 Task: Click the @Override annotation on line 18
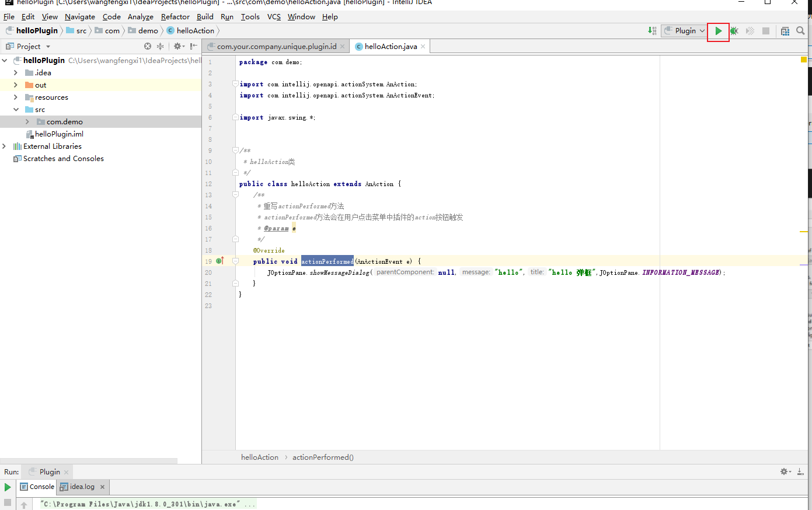(269, 250)
